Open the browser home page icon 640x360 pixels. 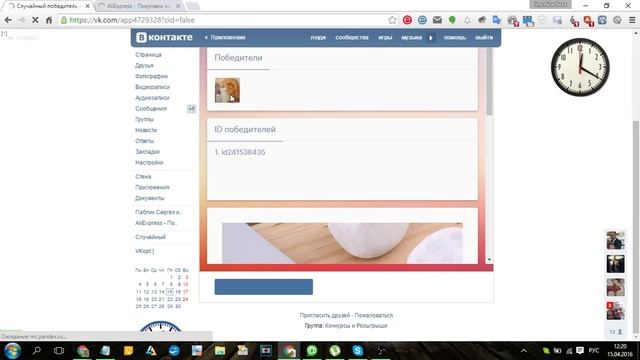(49, 20)
